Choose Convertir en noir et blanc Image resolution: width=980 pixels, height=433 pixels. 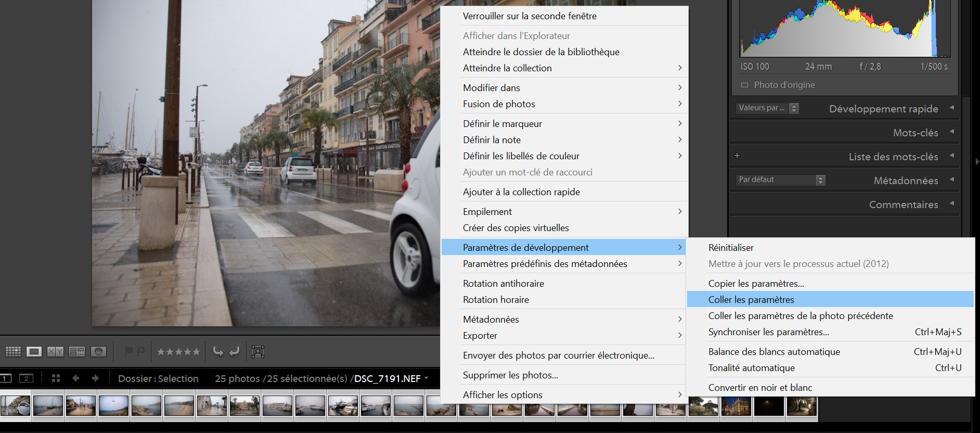click(x=831, y=388)
